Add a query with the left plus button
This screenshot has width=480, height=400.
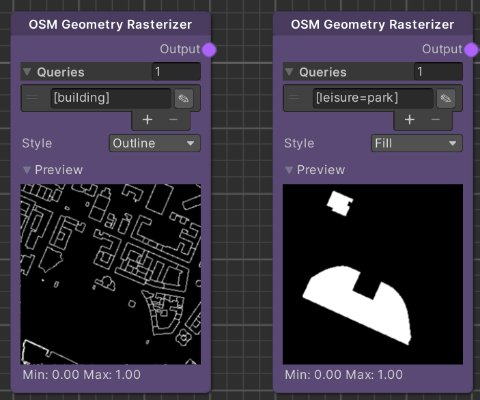[x=147, y=120]
